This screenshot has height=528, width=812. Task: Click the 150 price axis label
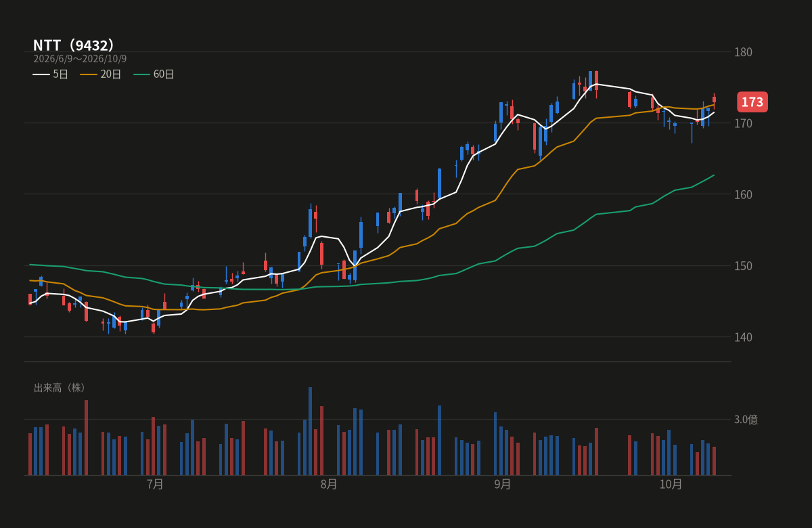pyautogui.click(x=744, y=265)
